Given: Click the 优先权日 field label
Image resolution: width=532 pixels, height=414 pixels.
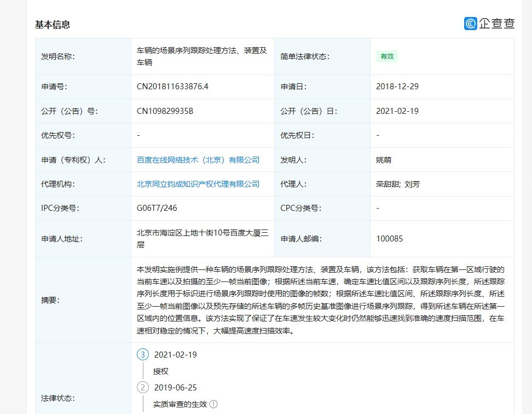Looking at the screenshot, I should coord(297,135).
